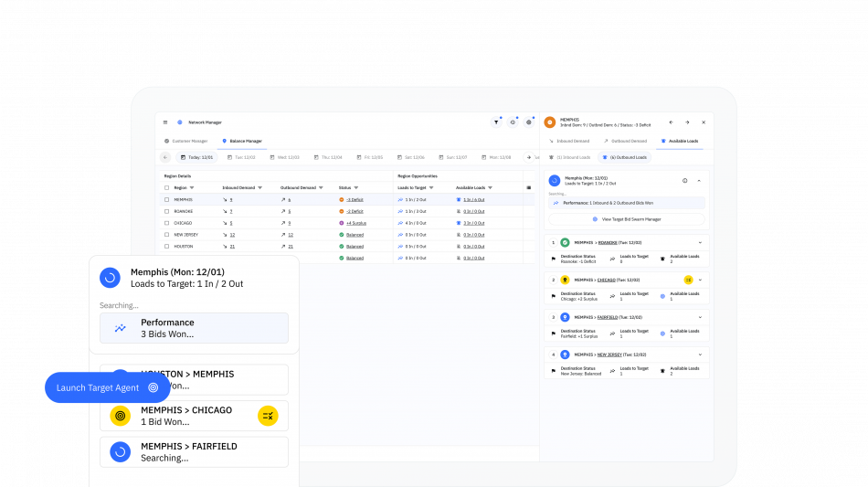Expand the MEMPHIS > ROANOKE load card chevron
The width and height of the screenshot is (868, 487).
click(700, 242)
